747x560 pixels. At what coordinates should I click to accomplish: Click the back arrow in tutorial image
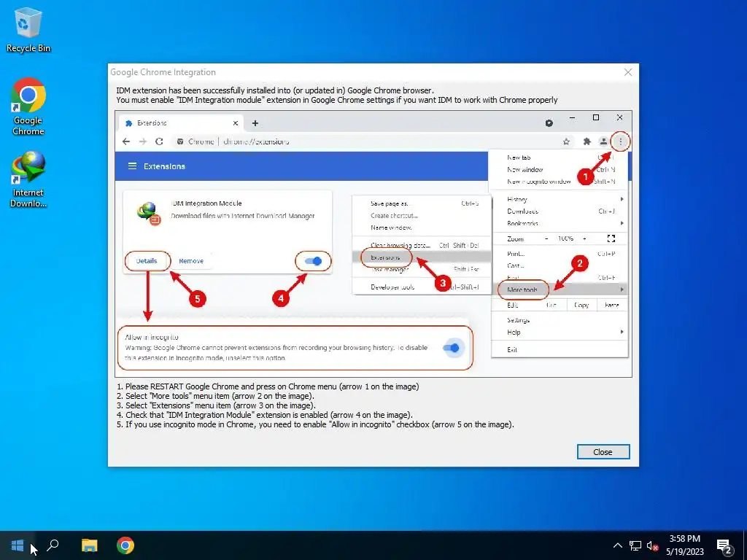tap(126, 141)
